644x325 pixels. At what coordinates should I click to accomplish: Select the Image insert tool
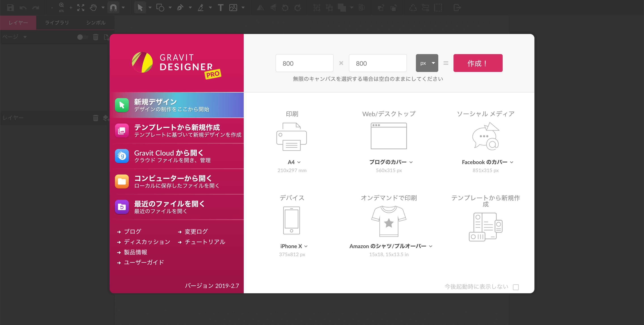(233, 8)
